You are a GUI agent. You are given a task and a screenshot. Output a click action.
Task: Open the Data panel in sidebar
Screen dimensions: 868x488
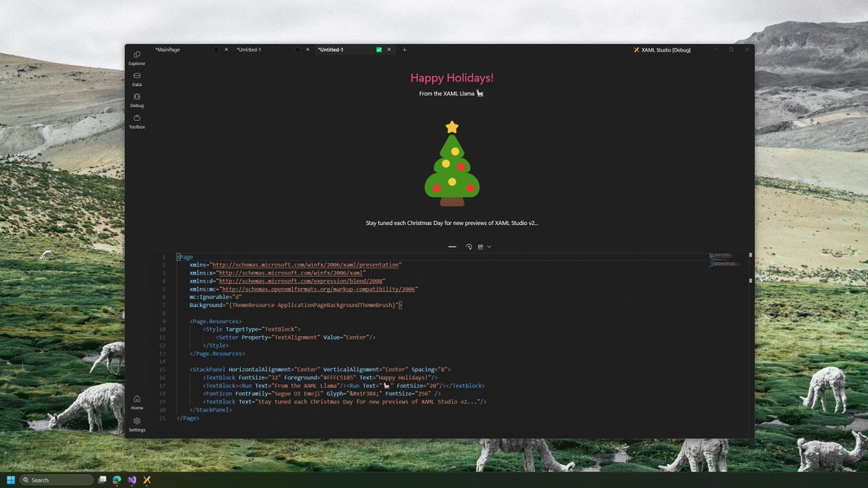pyautogui.click(x=137, y=80)
